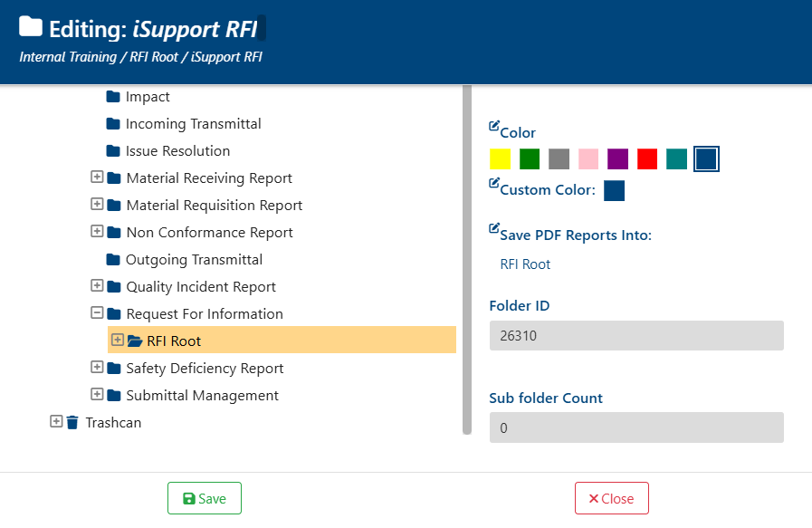Click the folder tree vertical scrollbar
The height and width of the screenshot is (528, 812).
[467, 259]
